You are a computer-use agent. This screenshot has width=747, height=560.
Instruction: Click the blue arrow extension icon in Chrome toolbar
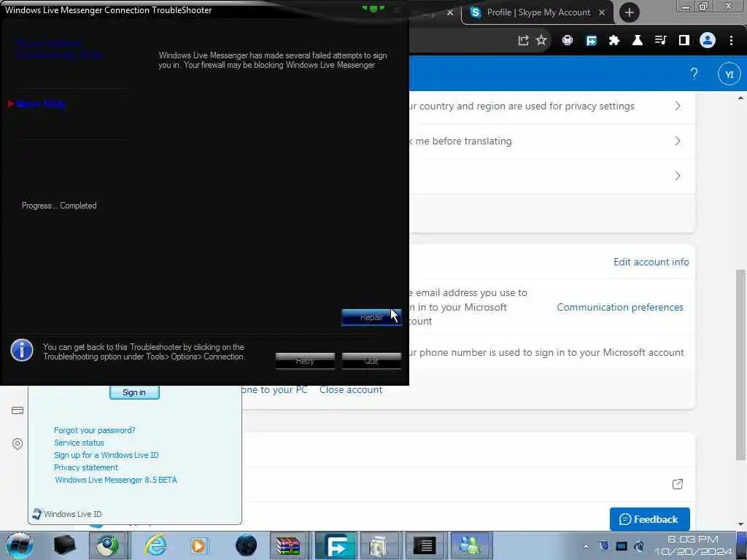591,41
